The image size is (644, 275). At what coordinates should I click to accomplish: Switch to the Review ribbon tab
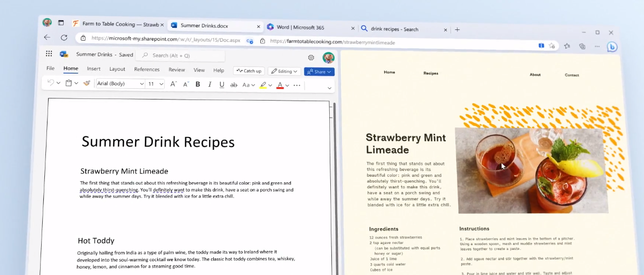point(176,70)
